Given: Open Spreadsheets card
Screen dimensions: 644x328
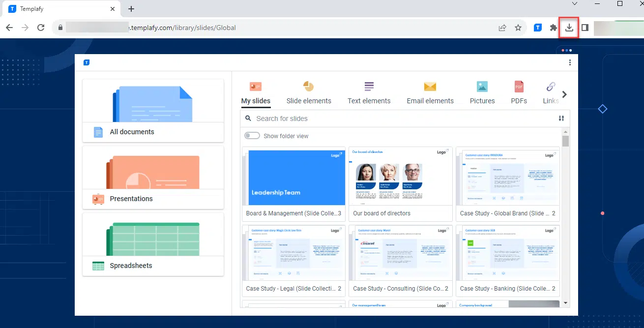Looking at the screenshot, I should click(x=153, y=244).
